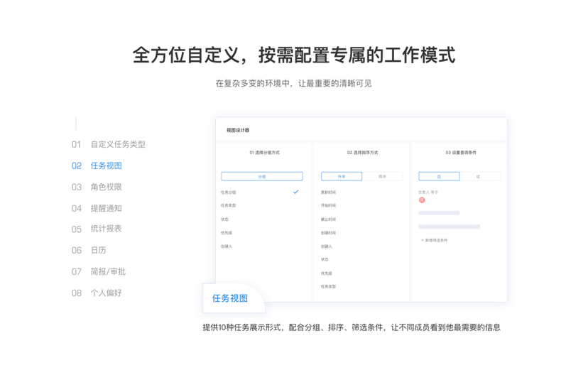588x392 pixels.
Task: Open the 03 角色权限 feature item
Action: tap(97, 187)
